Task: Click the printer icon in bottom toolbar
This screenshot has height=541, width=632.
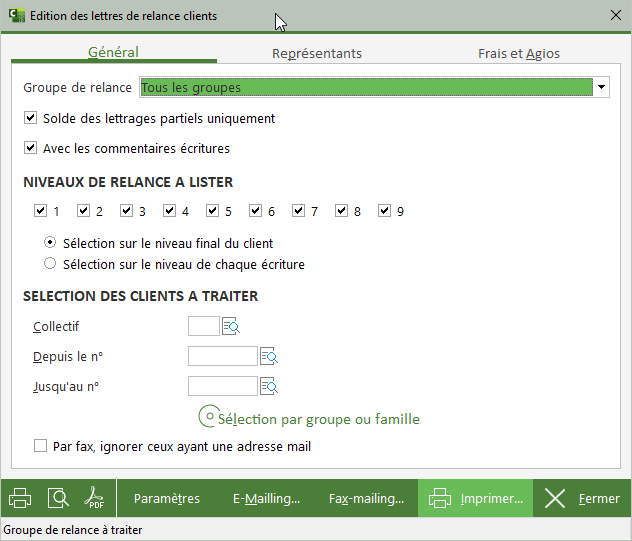Action: click(x=20, y=498)
